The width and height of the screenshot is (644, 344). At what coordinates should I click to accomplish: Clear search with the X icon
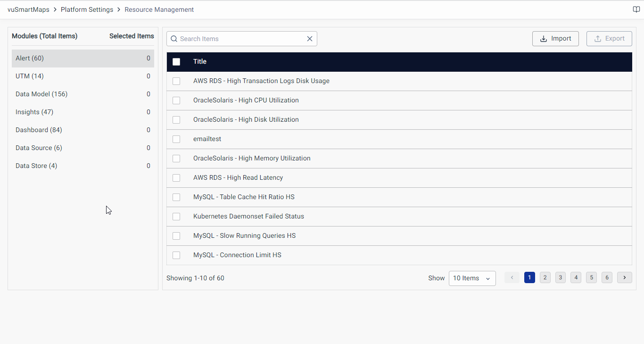click(x=310, y=39)
